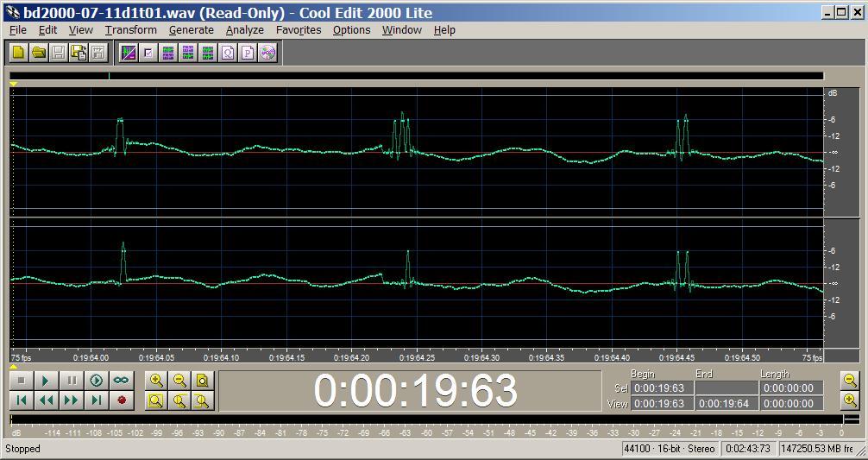Toggle the Pause button
The height and width of the screenshot is (460, 868).
click(72, 380)
